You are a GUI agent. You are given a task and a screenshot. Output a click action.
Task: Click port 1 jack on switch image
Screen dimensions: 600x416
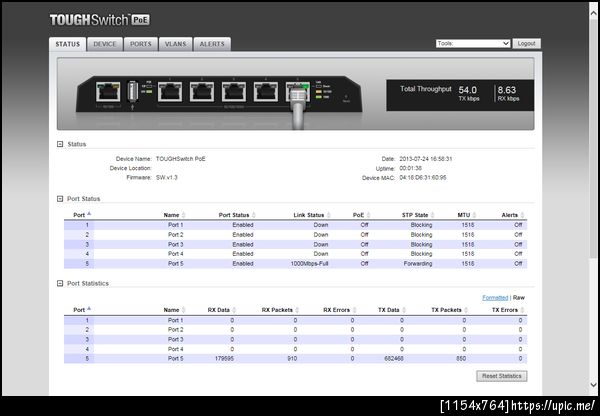point(170,92)
